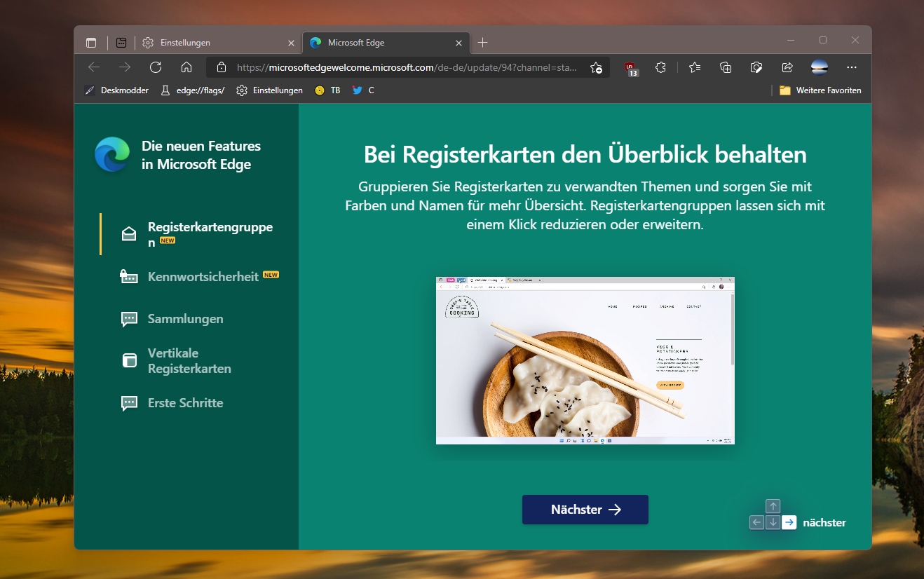
Task: Open the Deskmodder bookmark
Action: point(116,90)
